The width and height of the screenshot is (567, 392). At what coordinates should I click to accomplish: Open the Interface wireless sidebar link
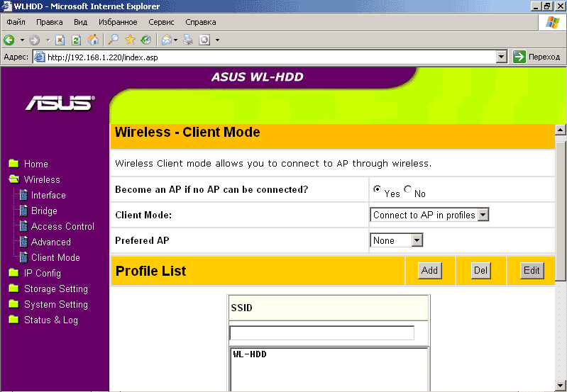pyautogui.click(x=48, y=195)
